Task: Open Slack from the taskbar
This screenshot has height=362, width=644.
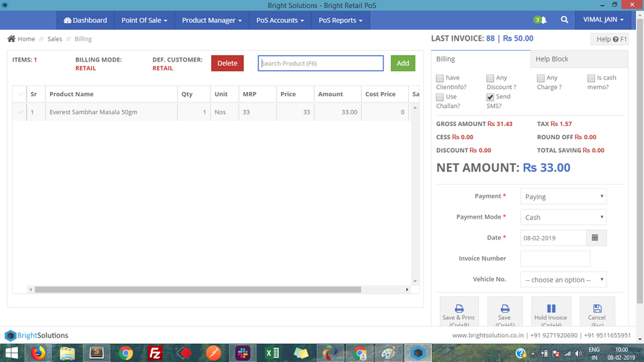Action: 242,353
